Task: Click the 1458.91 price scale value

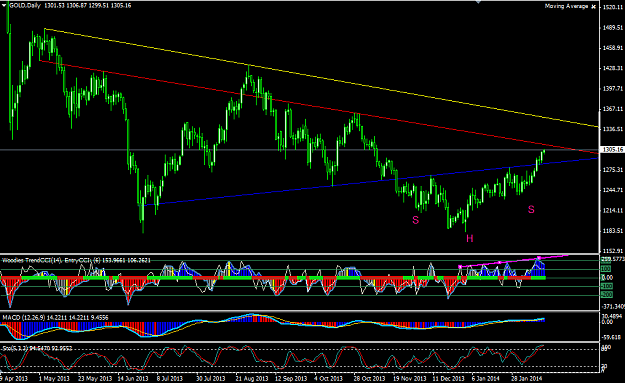Action: coord(613,48)
